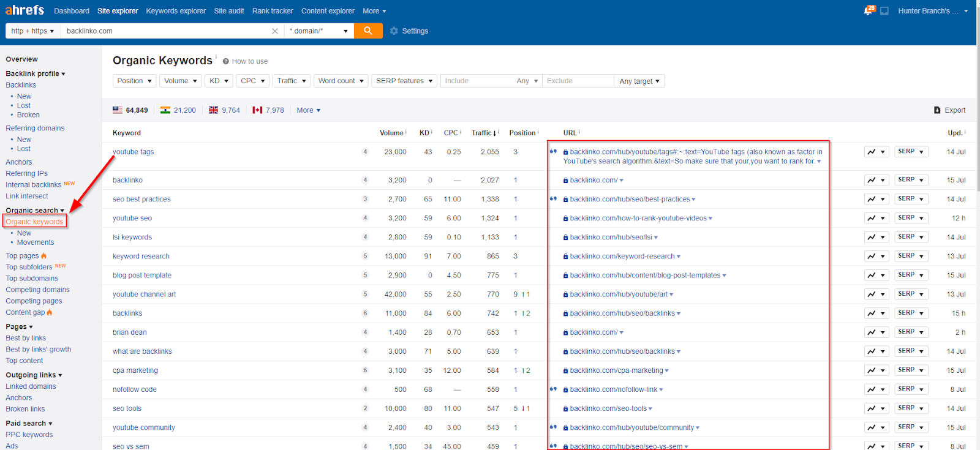The height and width of the screenshot is (450, 980).
Task: Open Site audit
Action: coord(229,11)
